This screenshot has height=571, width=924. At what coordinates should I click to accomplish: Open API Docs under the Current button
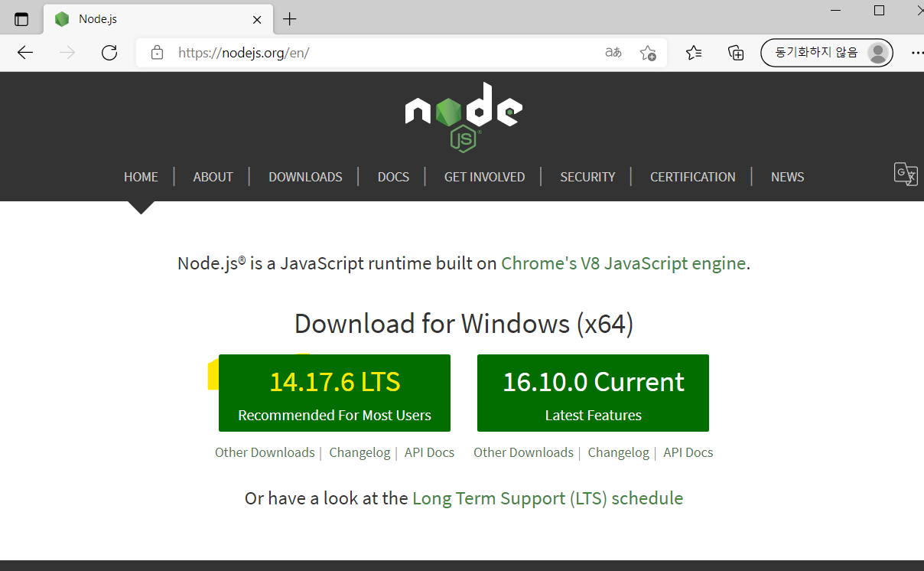point(688,452)
